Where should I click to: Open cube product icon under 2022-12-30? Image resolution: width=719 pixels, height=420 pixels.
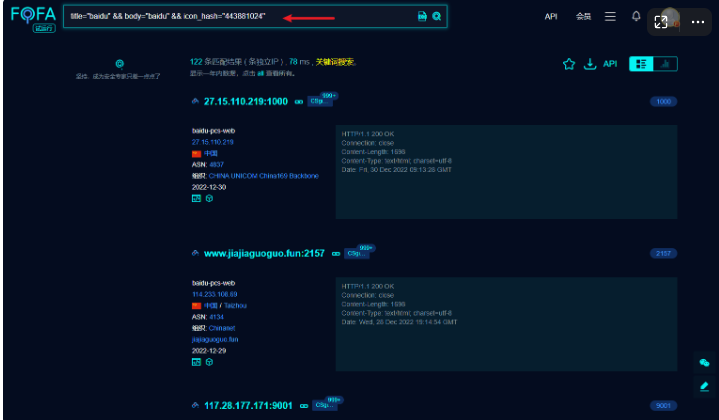pos(209,199)
